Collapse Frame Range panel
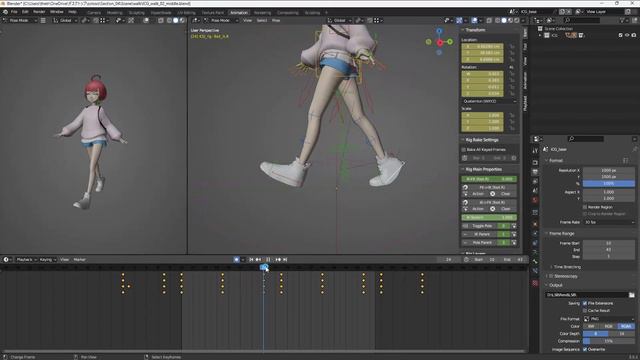Screen dimensions: 640x360 click(561, 233)
